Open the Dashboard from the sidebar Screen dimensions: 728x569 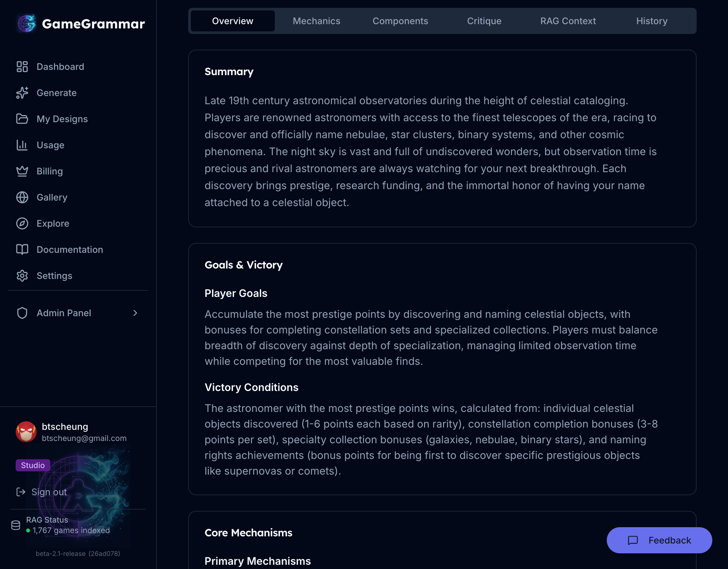(22, 67)
